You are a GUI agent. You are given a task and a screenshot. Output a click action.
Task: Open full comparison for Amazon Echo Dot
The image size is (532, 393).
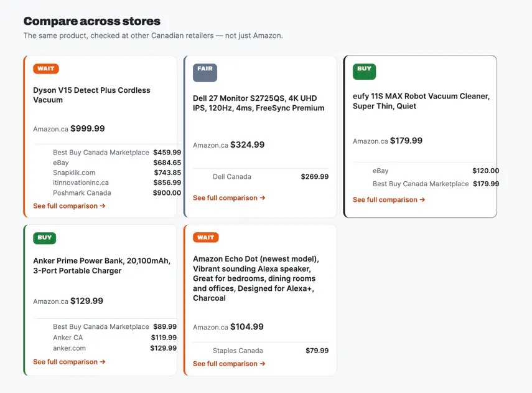pos(229,364)
